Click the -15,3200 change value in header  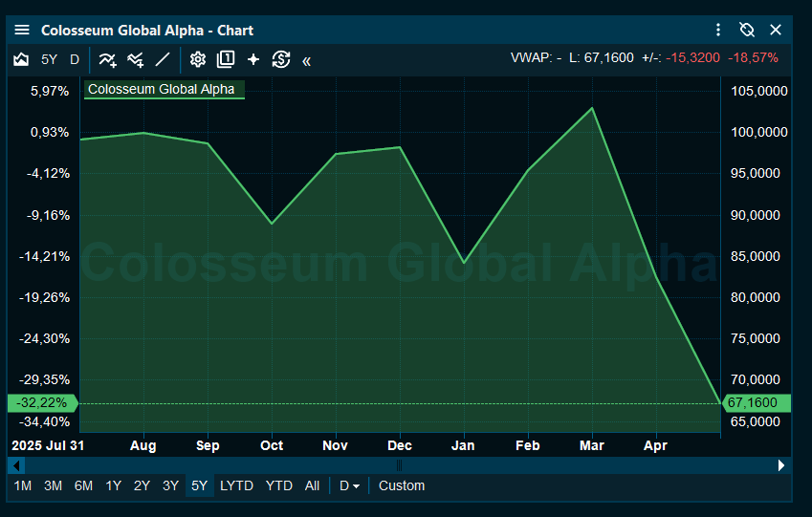[x=692, y=57]
